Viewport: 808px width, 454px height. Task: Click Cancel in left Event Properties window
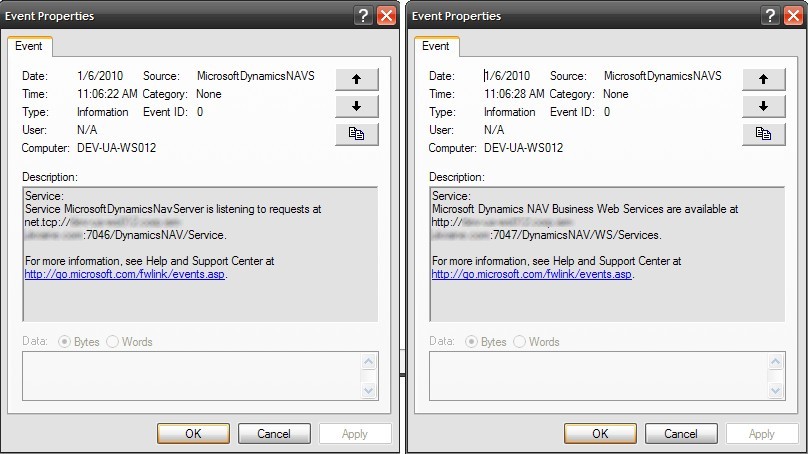274,434
